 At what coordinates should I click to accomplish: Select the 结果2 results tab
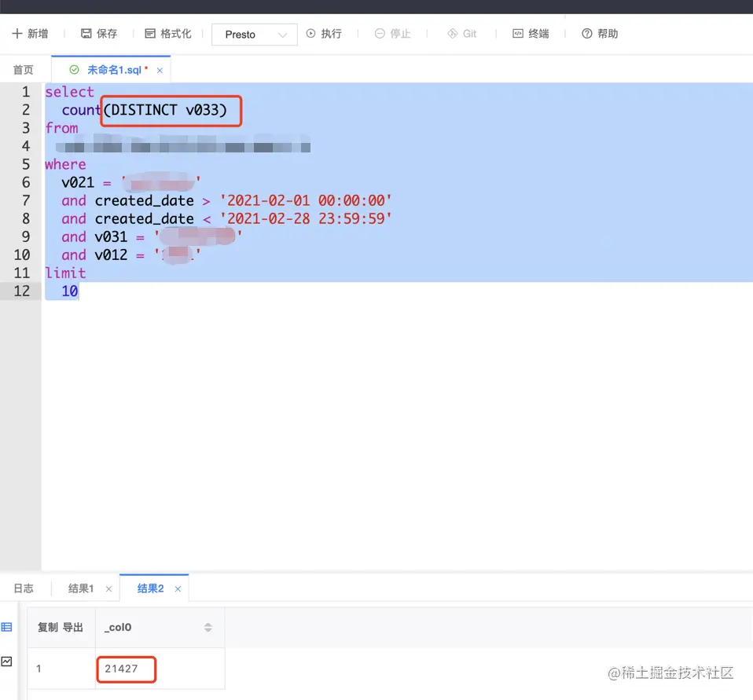click(149, 588)
